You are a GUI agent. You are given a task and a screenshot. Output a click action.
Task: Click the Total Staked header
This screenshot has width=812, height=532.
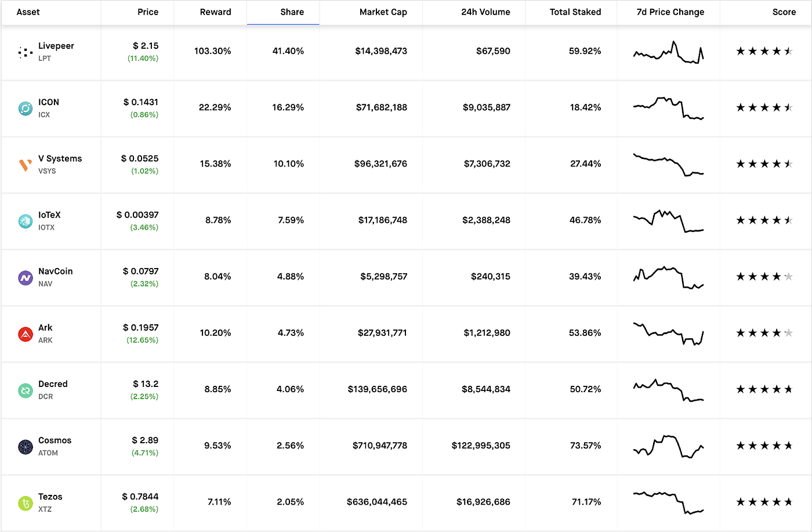click(x=575, y=12)
